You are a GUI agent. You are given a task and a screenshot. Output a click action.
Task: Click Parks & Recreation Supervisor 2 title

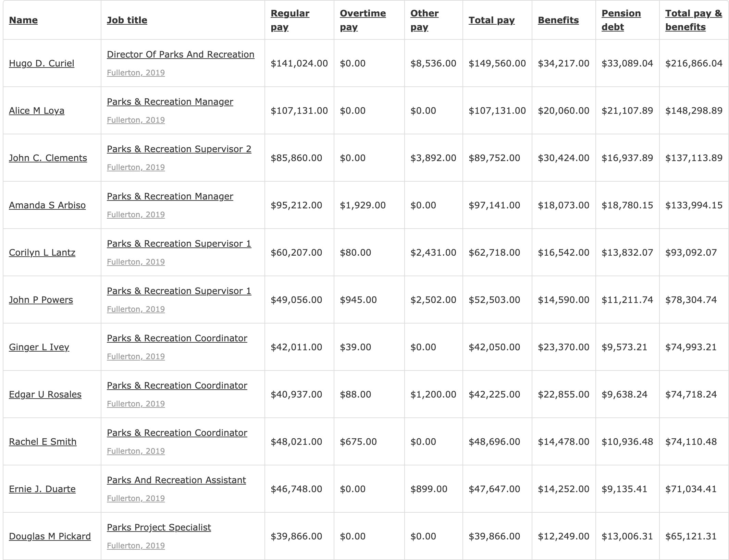pos(179,149)
